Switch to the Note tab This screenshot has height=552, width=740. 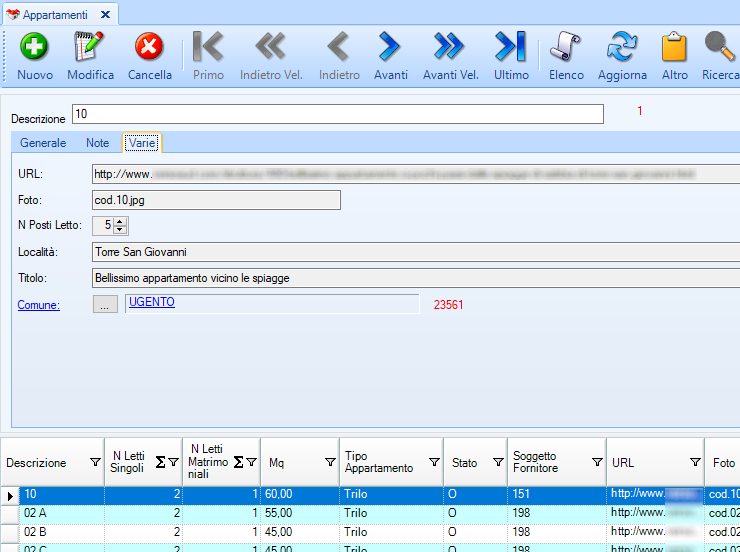[97, 143]
